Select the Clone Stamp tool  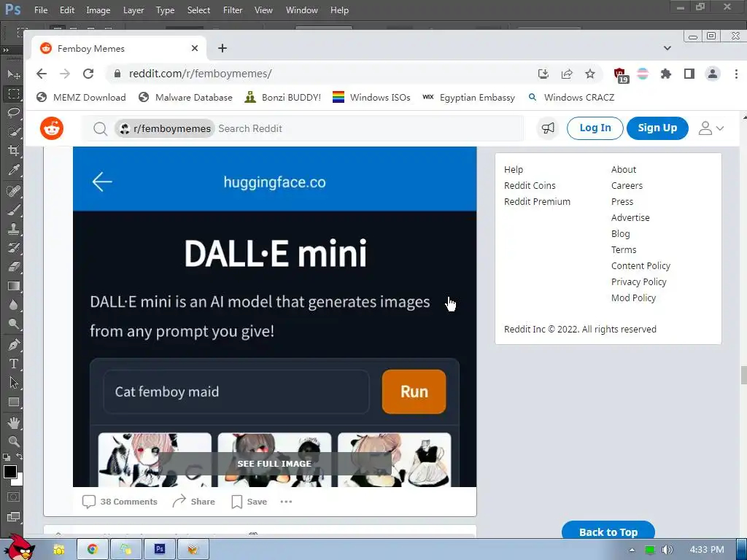coord(13,228)
